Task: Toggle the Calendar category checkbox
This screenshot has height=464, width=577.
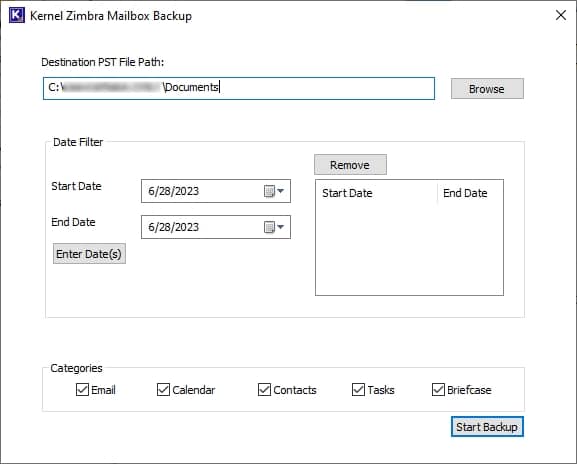Action: 163,389
